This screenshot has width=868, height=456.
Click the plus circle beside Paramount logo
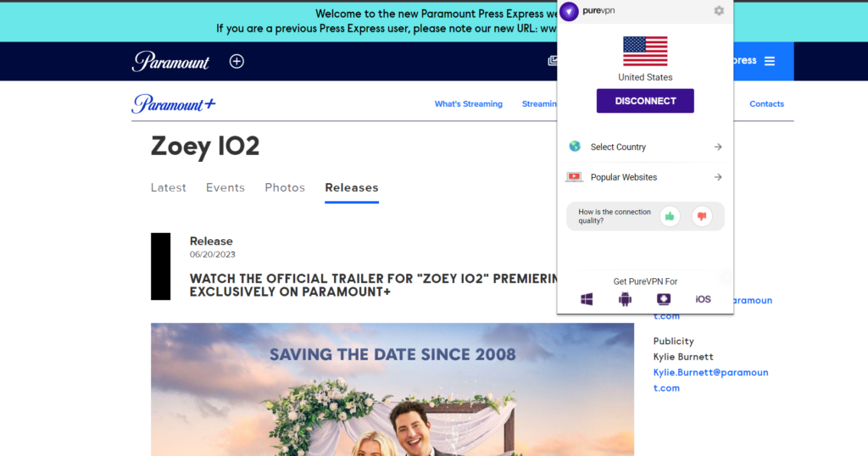tap(236, 61)
